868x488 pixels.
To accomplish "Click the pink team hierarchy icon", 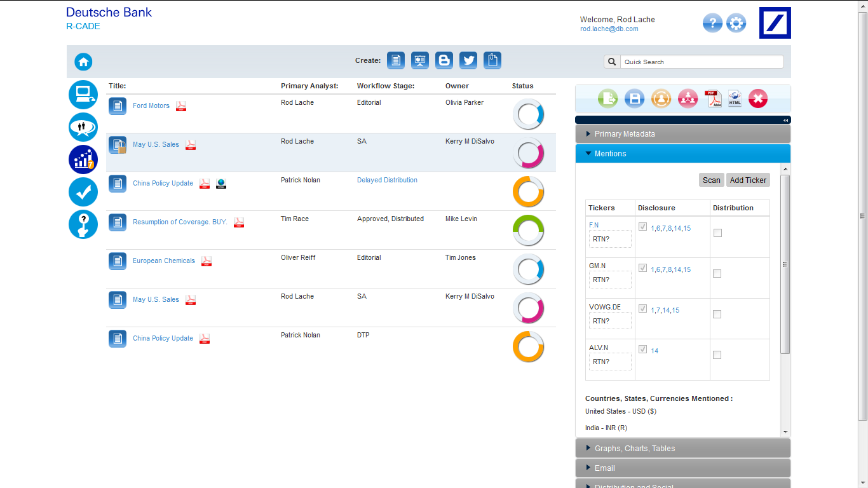I will (x=688, y=98).
